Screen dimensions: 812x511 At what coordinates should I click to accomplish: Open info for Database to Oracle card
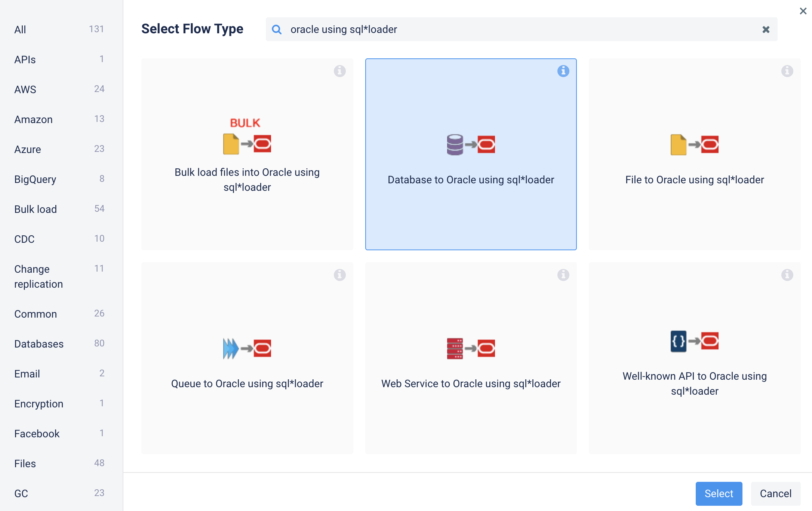click(x=563, y=71)
